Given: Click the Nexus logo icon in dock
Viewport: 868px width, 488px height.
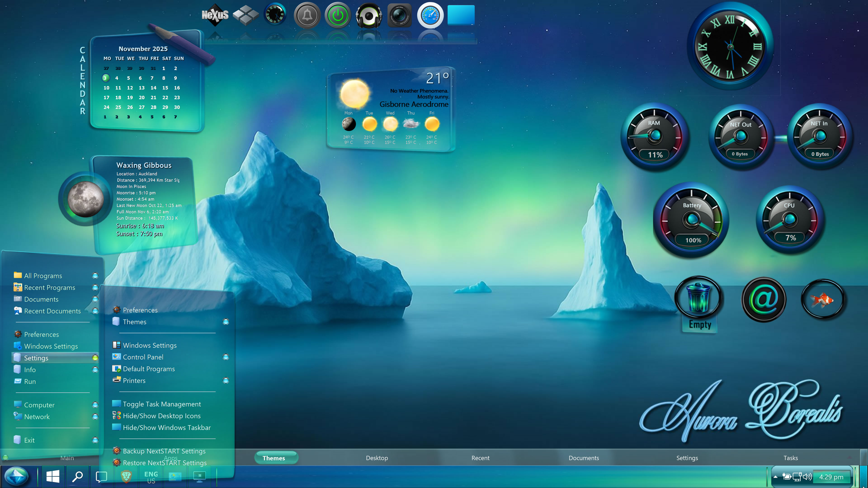Looking at the screenshot, I should tap(215, 15).
